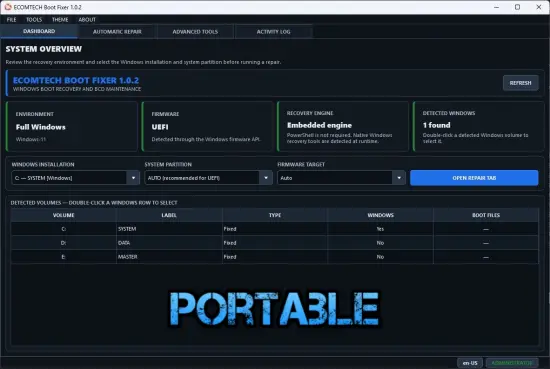The width and height of the screenshot is (550, 369).
Task: Click the en-US language indicator
Action: [470, 363]
